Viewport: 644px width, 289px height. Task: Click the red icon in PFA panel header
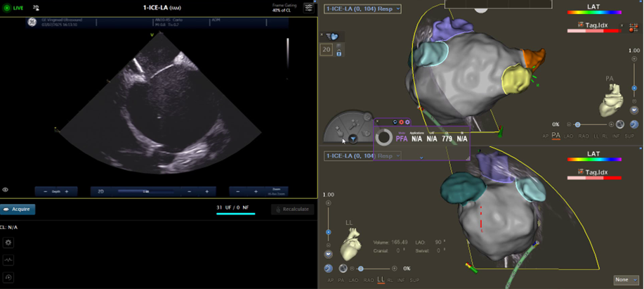pos(401,122)
